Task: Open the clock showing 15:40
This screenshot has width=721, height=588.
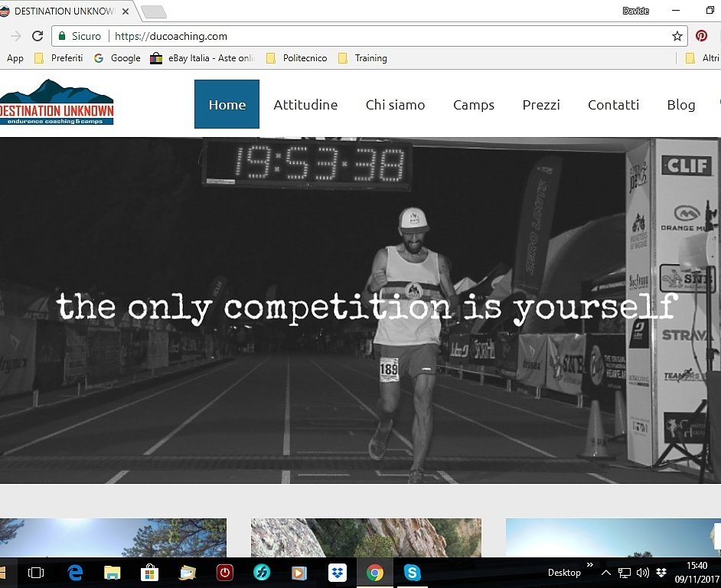Action: coord(697,572)
